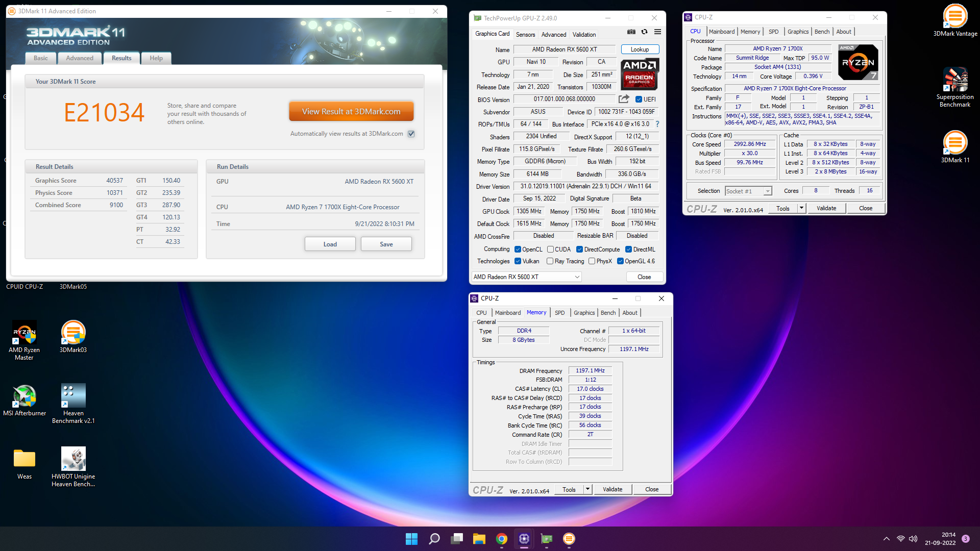Open Task View on the taskbar
This screenshot has width=980, height=551.
(x=457, y=539)
